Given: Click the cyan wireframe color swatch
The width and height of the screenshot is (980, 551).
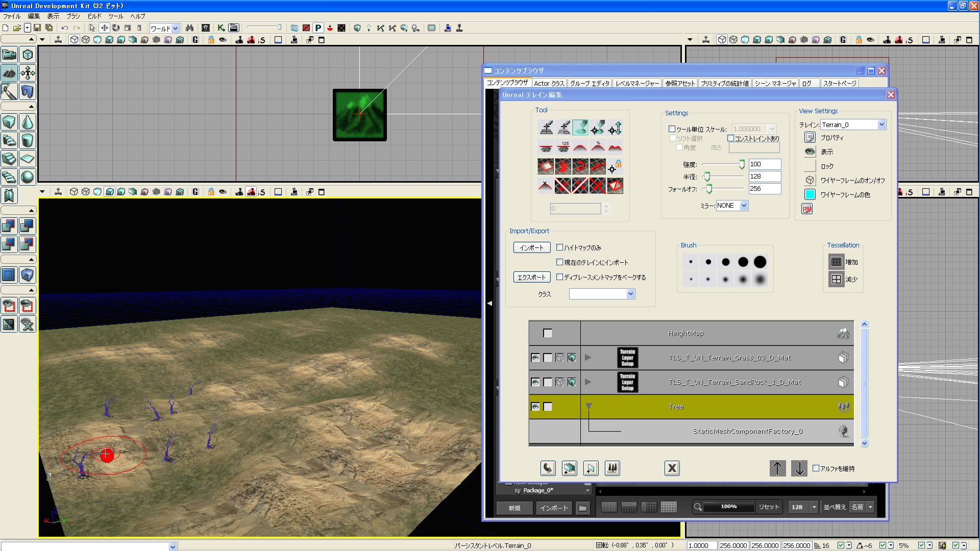Looking at the screenshot, I should click(x=810, y=194).
